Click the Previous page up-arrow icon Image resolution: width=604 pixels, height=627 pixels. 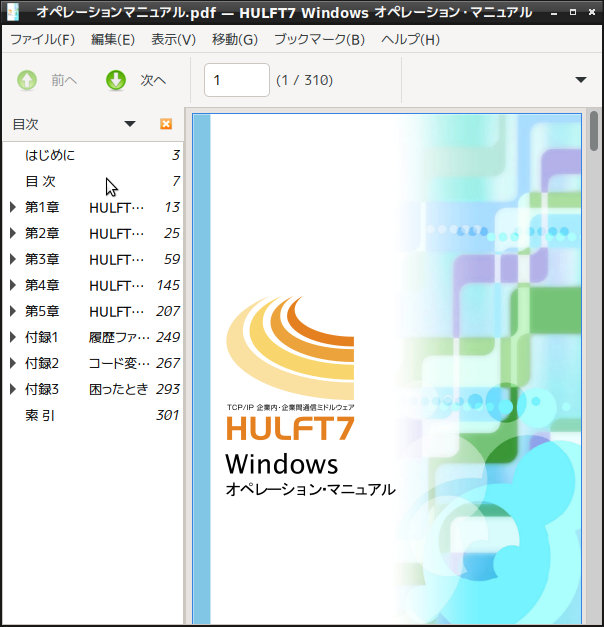[x=27, y=80]
